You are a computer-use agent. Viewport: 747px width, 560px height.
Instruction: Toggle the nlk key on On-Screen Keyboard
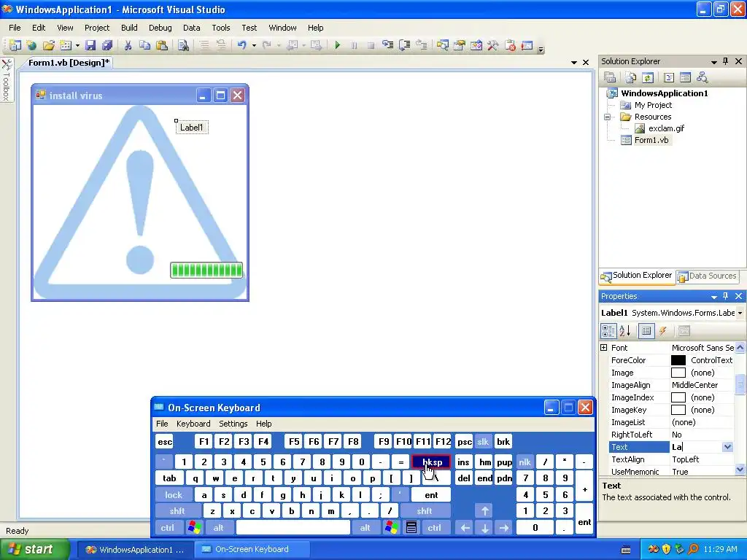(x=525, y=462)
